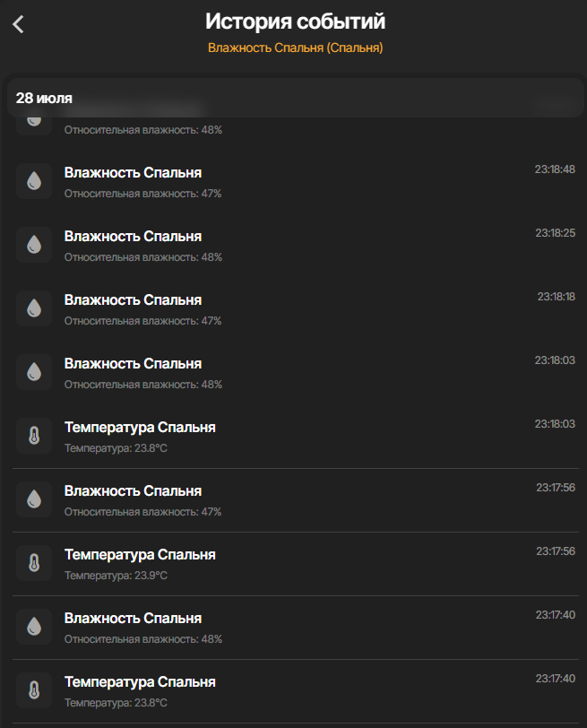Click humidity droplet icon at 23:17:56
The width and height of the screenshot is (587, 728).
tap(34, 499)
